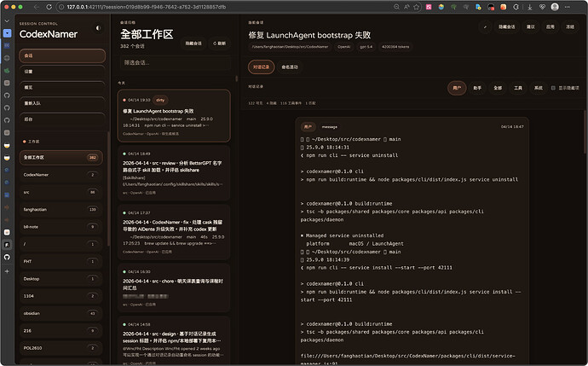Image resolution: width=588 pixels, height=366 pixels.
Task: Open the browser profile avatar
Action: (555, 7)
